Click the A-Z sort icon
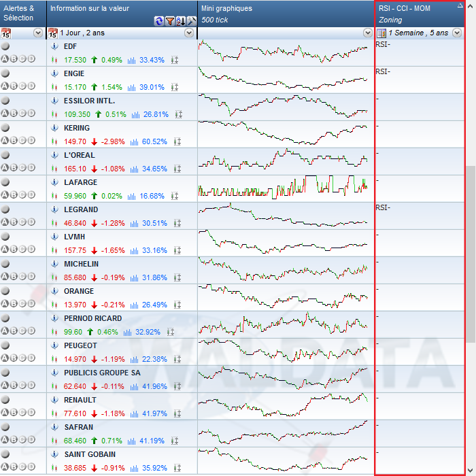The width and height of the screenshot is (476, 476). click(181, 21)
